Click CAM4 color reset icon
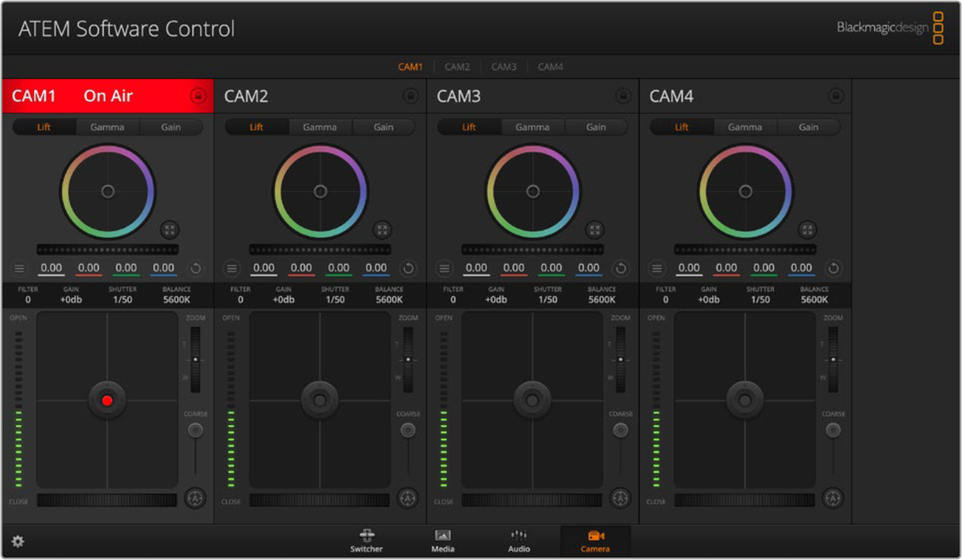962x560 pixels. 834,268
